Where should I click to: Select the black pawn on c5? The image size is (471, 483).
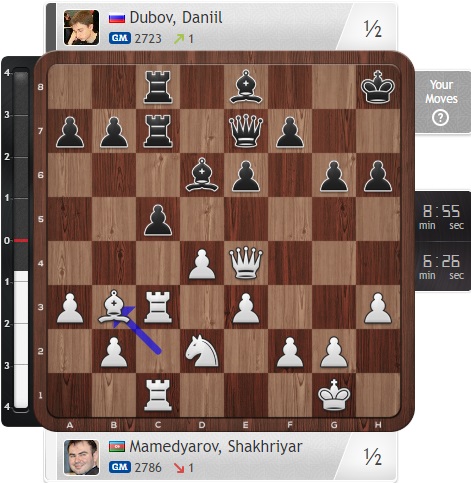point(158,220)
